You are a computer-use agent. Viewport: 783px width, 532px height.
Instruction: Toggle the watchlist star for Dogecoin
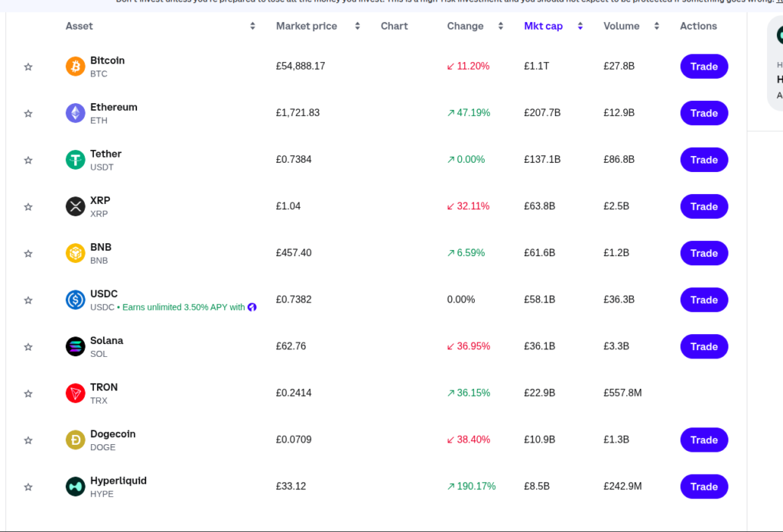28,440
